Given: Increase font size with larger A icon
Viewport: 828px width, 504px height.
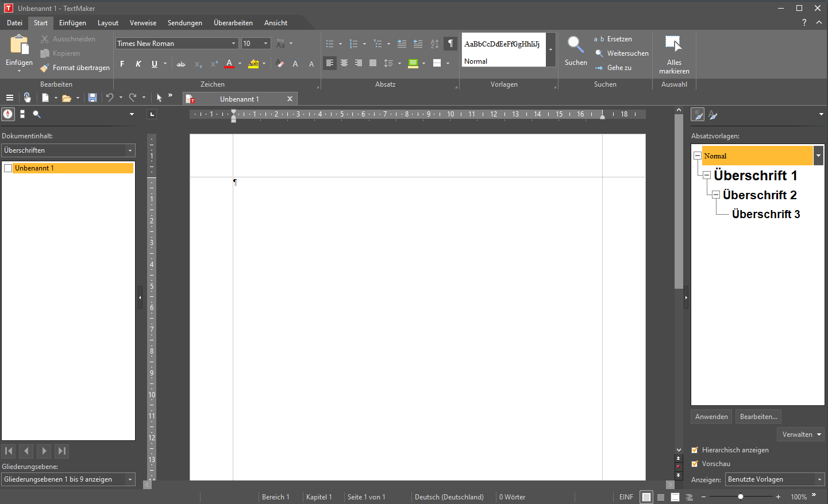Looking at the screenshot, I should click(295, 64).
